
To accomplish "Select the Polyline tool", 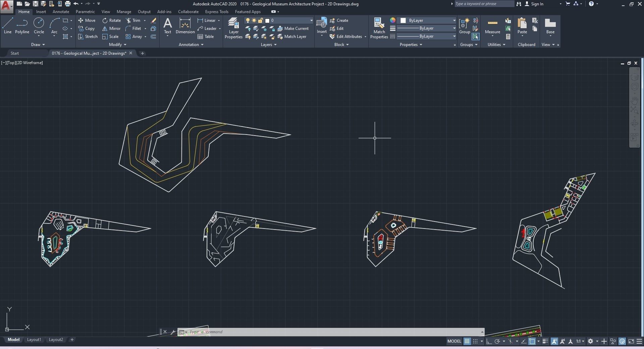I will 22,26.
